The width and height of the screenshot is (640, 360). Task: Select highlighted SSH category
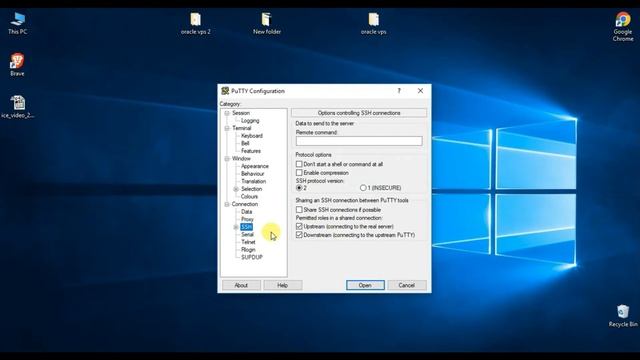pyautogui.click(x=246, y=227)
